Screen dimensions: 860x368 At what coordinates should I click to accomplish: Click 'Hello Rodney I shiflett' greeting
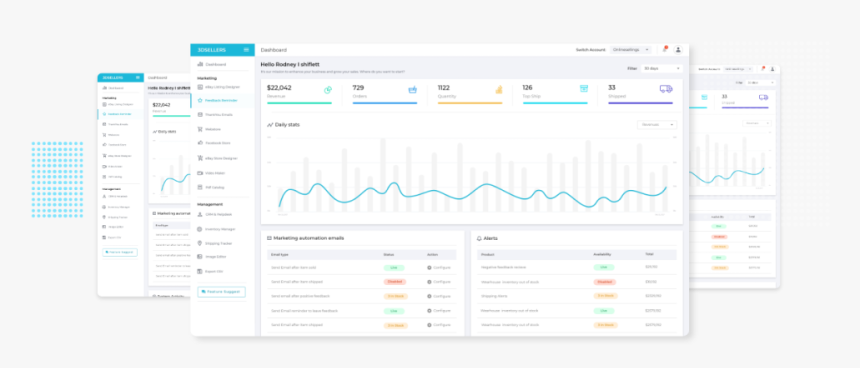click(290, 64)
